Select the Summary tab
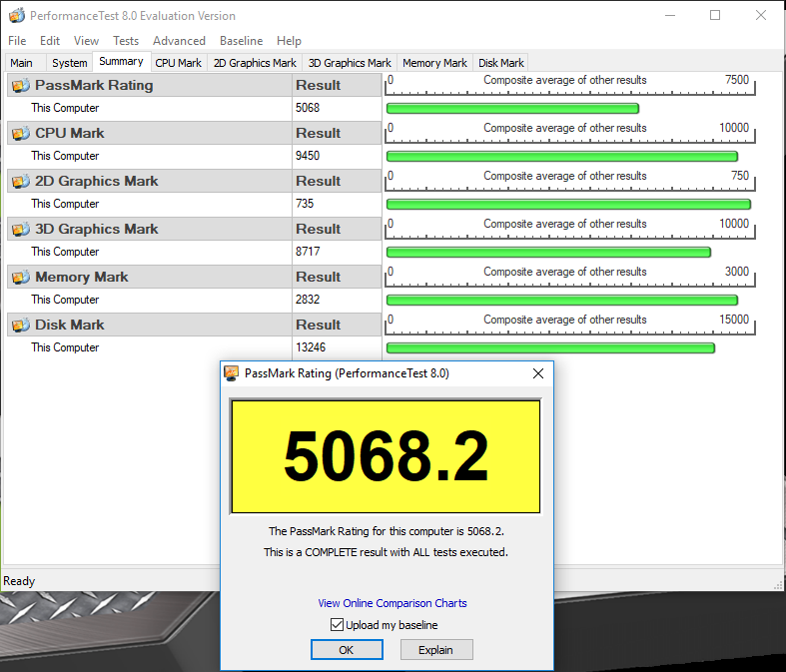Viewport: 786px width, 672px height. pyautogui.click(x=121, y=61)
